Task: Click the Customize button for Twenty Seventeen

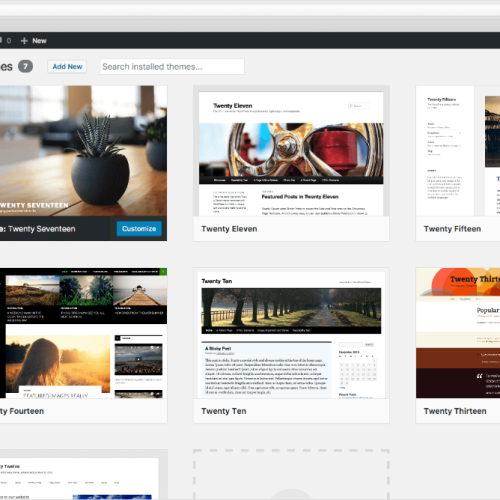Action: 139,229
